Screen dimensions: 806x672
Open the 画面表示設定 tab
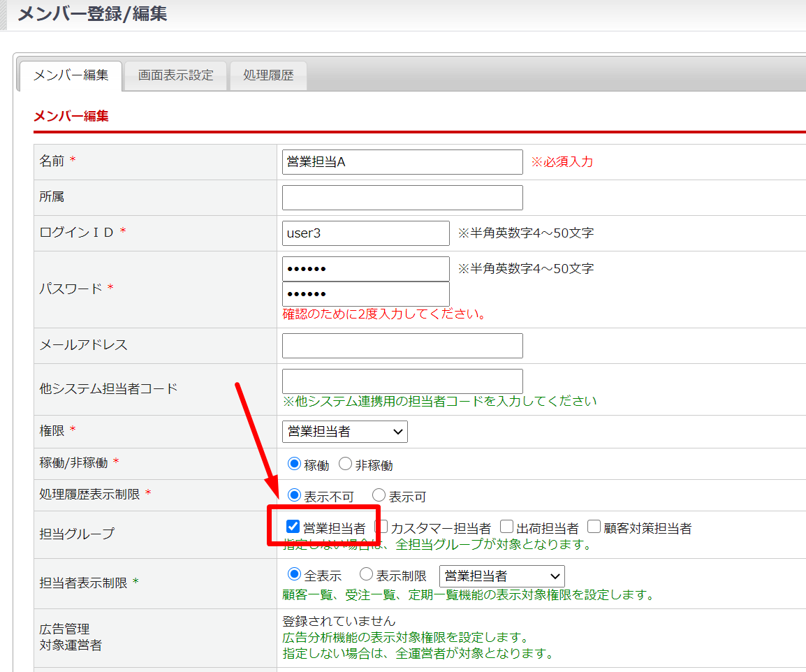175,75
